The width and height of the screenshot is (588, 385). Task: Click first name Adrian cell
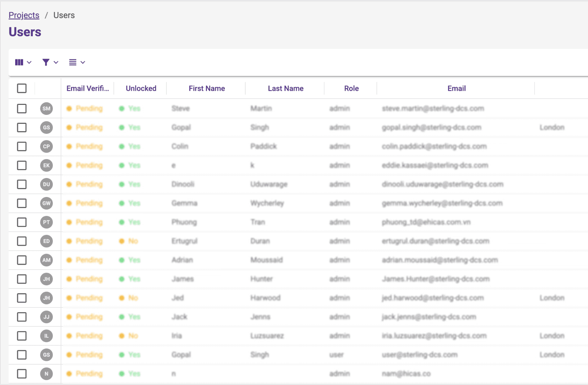tap(182, 260)
